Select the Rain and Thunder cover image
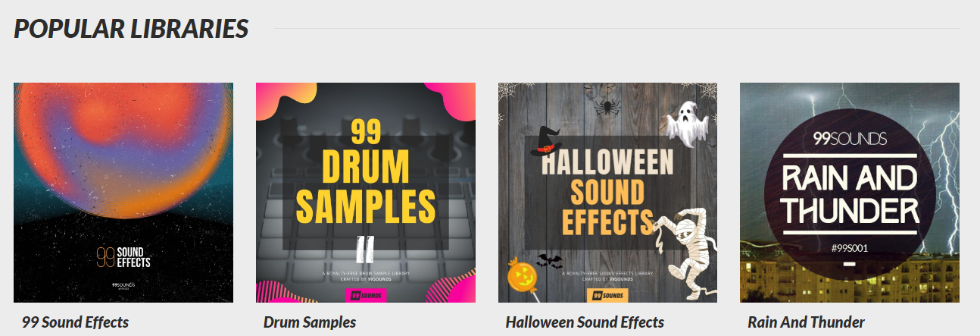Screen dimensions: 980x336 pyautogui.click(x=849, y=193)
